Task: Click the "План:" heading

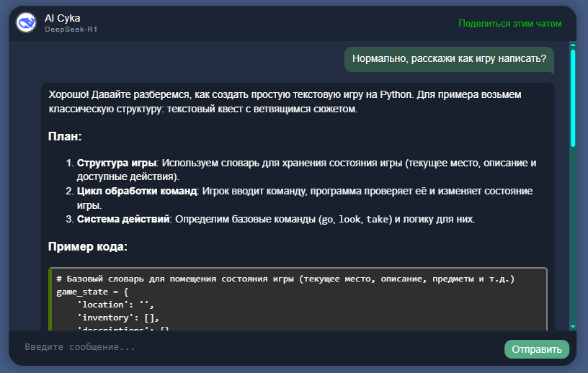Action: pos(65,136)
